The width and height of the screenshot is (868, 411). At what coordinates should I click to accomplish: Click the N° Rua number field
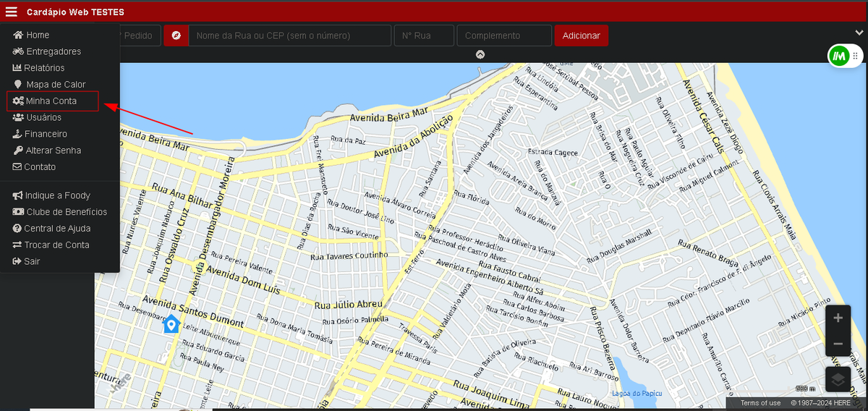[424, 35]
